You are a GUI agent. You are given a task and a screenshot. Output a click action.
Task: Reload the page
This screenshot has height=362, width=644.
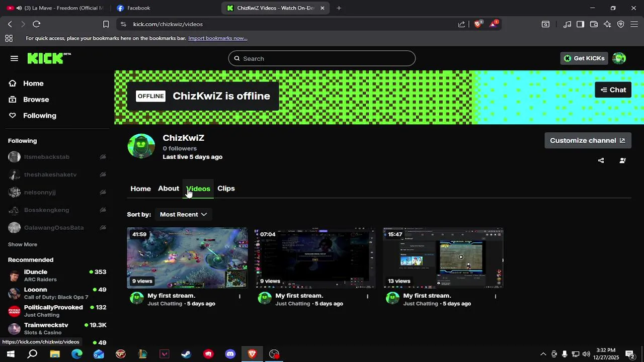pyautogui.click(x=36, y=24)
